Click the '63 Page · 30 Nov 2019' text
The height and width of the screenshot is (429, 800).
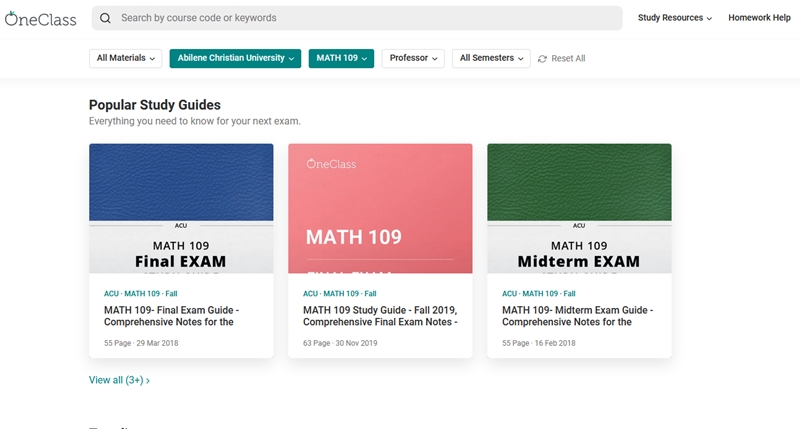coord(340,343)
